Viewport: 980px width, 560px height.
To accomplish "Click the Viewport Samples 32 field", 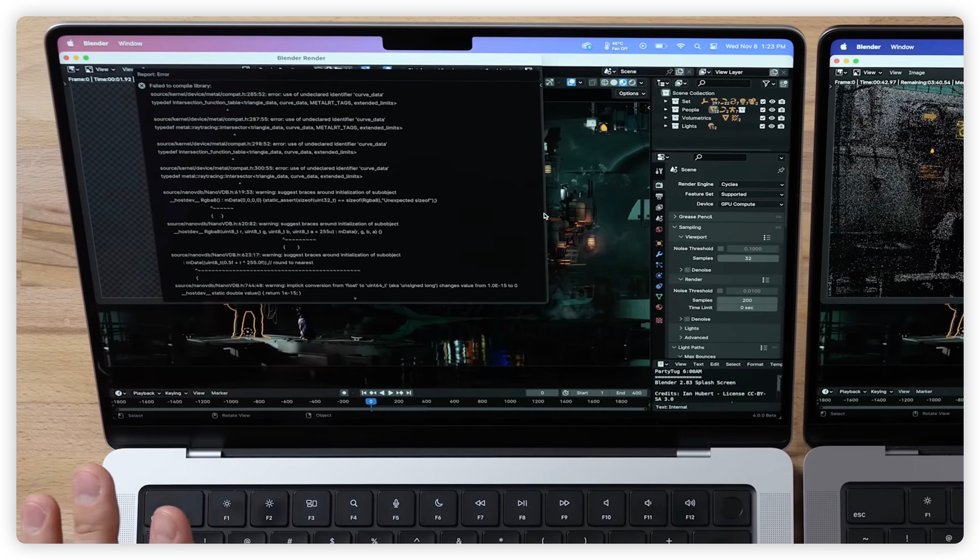I will 747,259.
